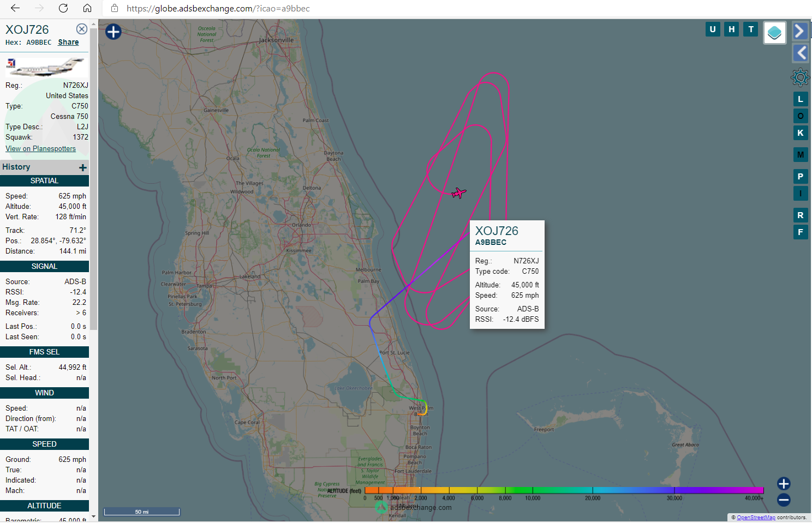The height and width of the screenshot is (523, 812).
Task: Focus the address bar URL
Action: point(218,8)
